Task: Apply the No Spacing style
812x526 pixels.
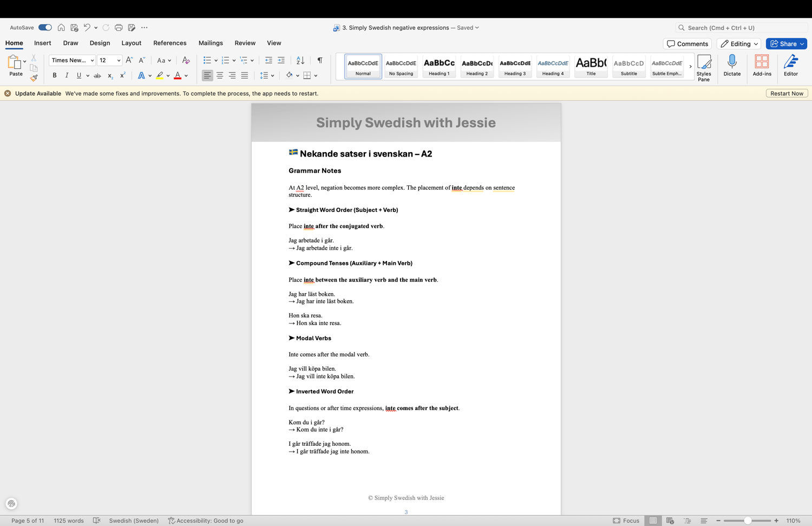Action: (x=401, y=67)
